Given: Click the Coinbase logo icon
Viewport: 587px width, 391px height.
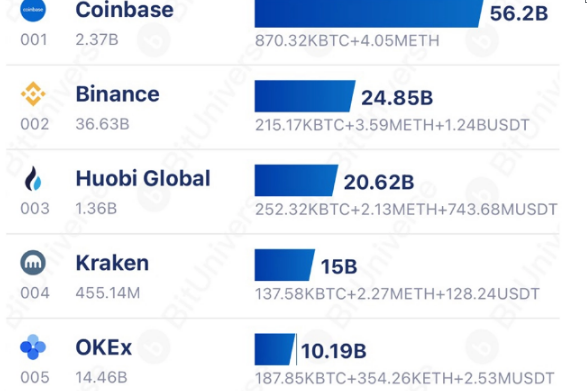Looking at the screenshot, I should coord(33,10).
